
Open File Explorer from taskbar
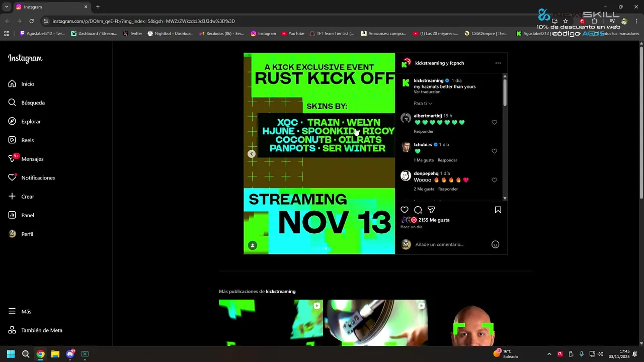tap(55, 354)
